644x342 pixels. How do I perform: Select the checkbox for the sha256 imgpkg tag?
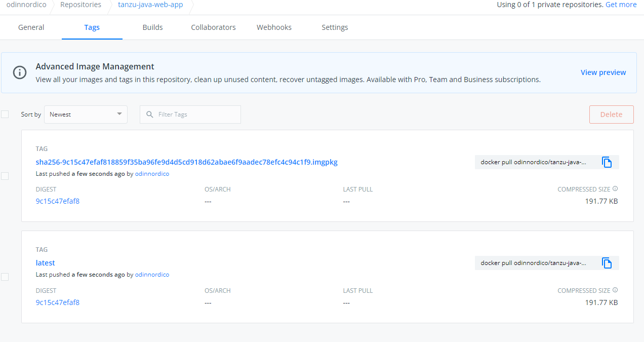pos(5,176)
